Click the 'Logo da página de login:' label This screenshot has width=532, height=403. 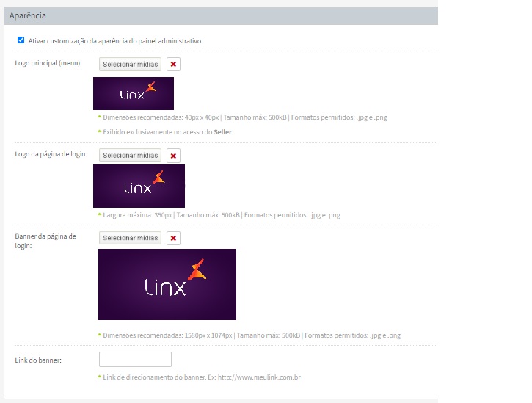coord(51,154)
